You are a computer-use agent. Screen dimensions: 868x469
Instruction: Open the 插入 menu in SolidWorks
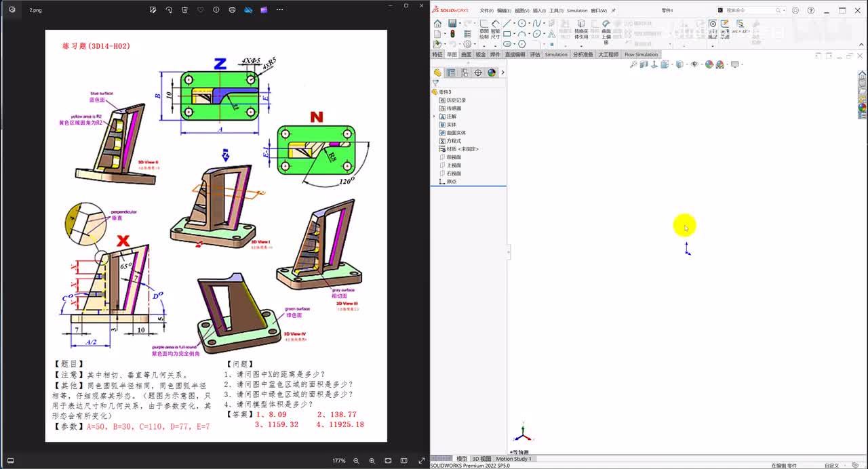pos(539,11)
